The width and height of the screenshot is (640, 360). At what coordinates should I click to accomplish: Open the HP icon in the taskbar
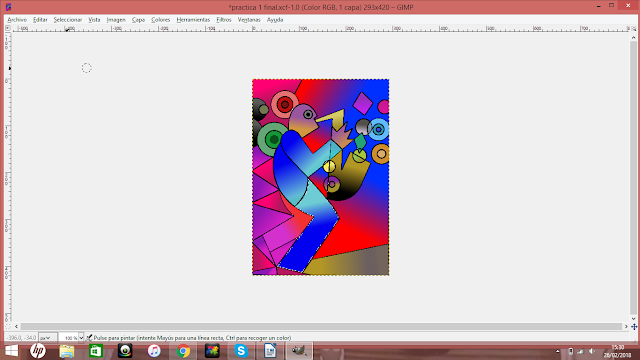(x=38, y=351)
